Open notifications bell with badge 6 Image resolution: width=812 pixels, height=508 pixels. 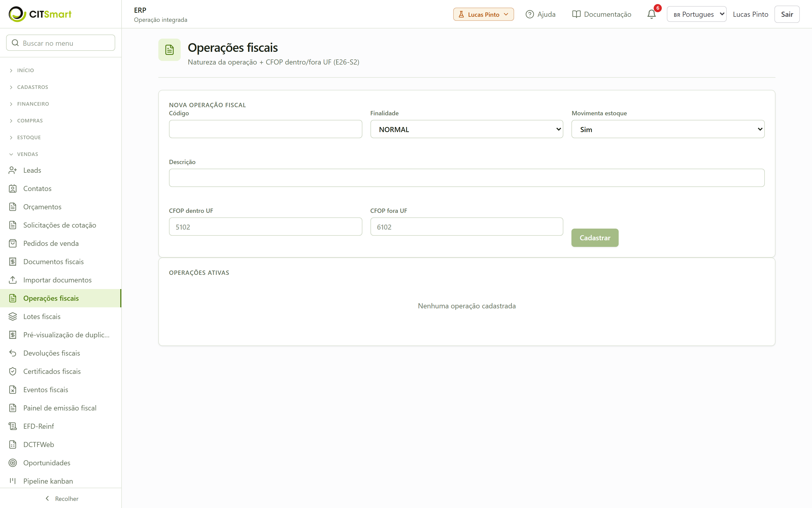652,14
